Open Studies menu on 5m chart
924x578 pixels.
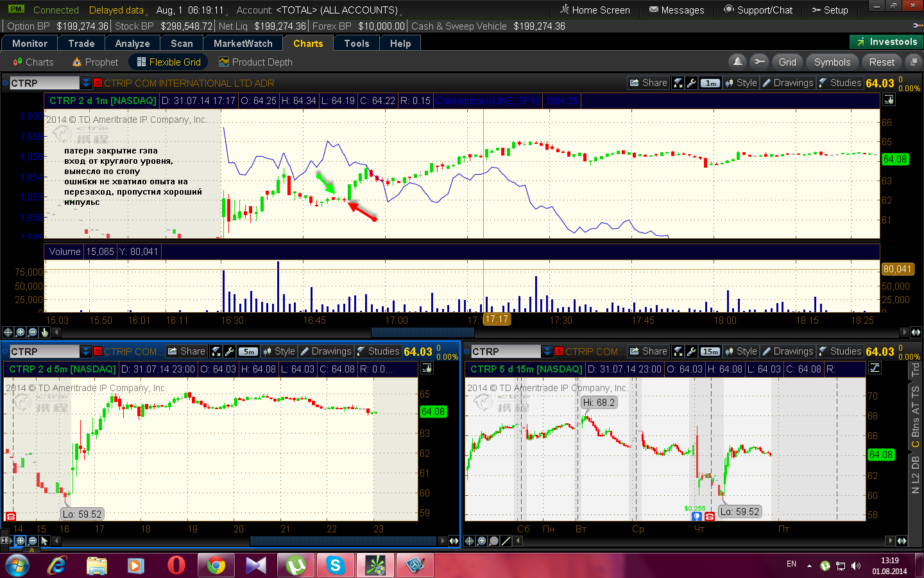coord(378,351)
